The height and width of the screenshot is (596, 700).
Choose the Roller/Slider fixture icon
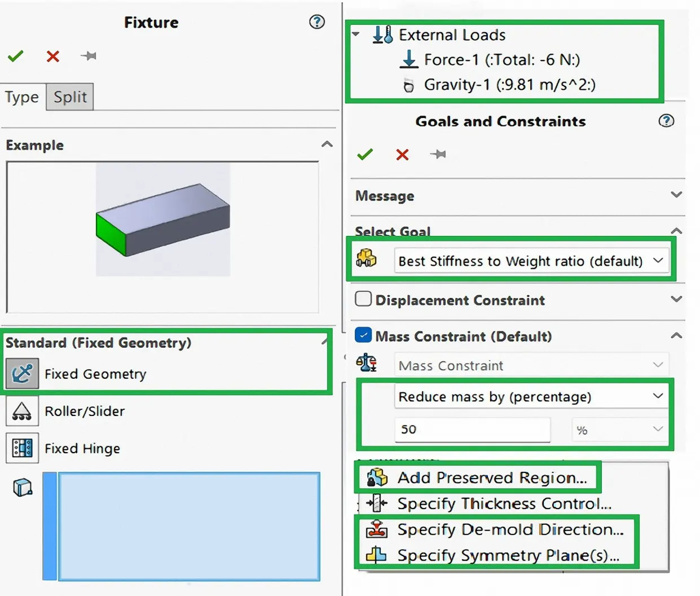[23, 411]
